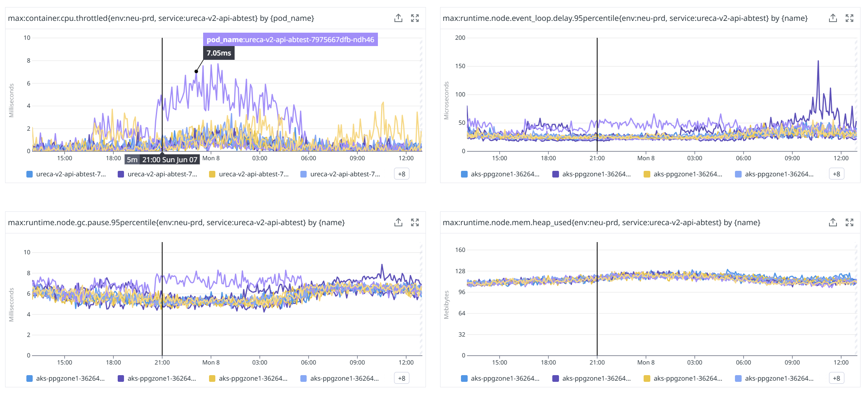Click the 'Microseconds' y-axis unit label
The image size is (868, 396).
pyautogui.click(x=446, y=101)
